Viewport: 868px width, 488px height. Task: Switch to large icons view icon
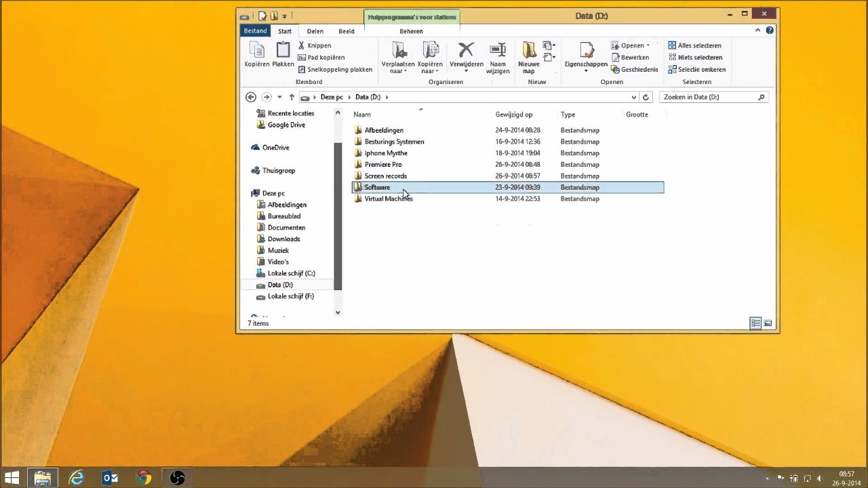pos(768,323)
